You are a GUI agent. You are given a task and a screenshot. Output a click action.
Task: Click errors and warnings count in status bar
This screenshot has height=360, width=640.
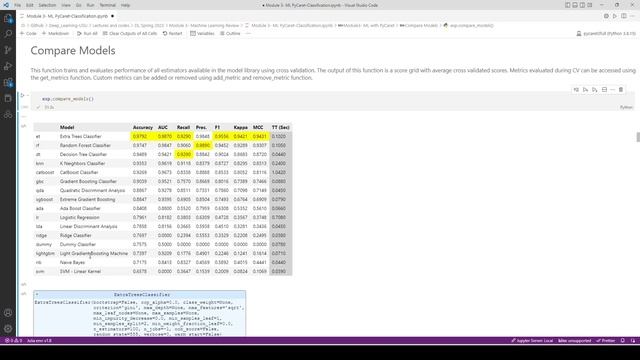13,340
